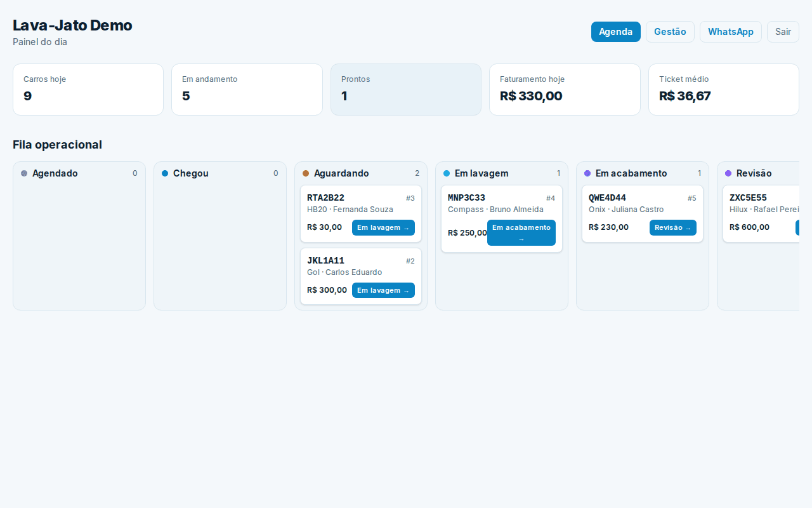This screenshot has width=812, height=508.
Task: Click the Aguardando column header
Action: (361, 173)
